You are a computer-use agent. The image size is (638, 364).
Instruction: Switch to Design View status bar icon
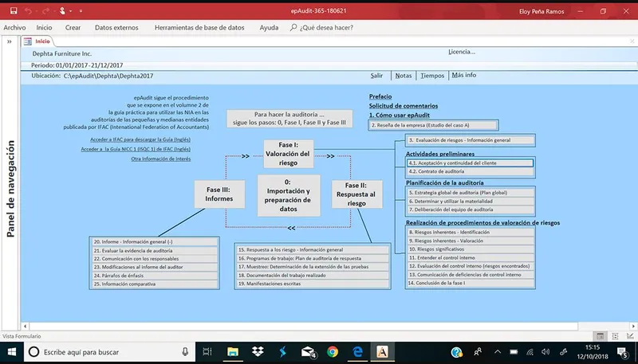630,336
